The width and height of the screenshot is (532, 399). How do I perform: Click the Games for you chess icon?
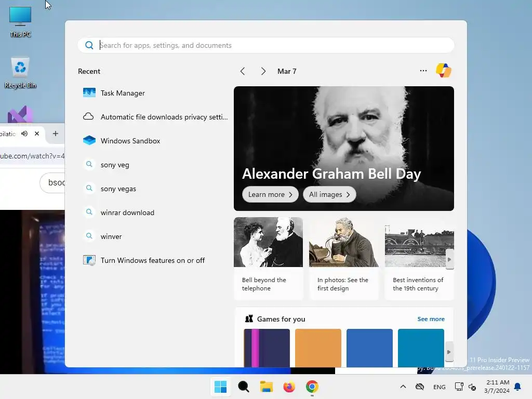click(x=249, y=318)
